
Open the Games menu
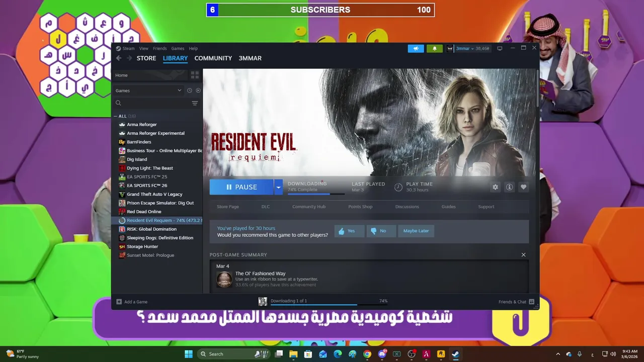coord(178,49)
